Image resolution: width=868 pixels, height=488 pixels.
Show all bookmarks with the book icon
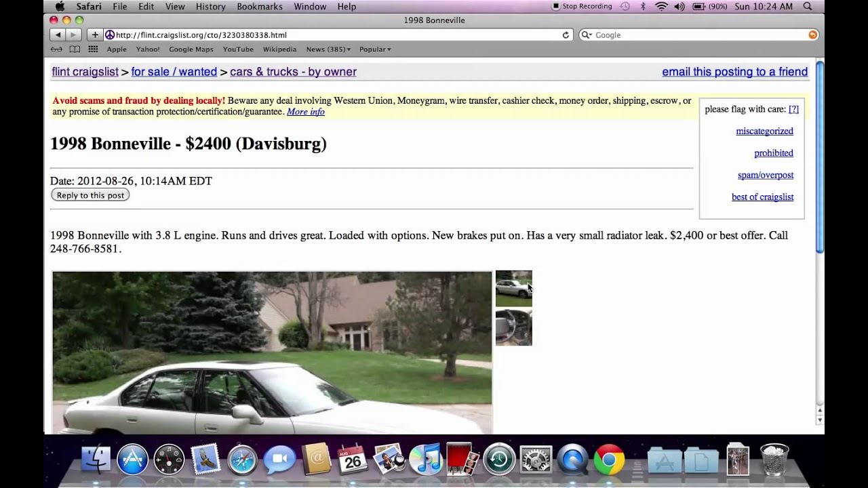pos(75,49)
